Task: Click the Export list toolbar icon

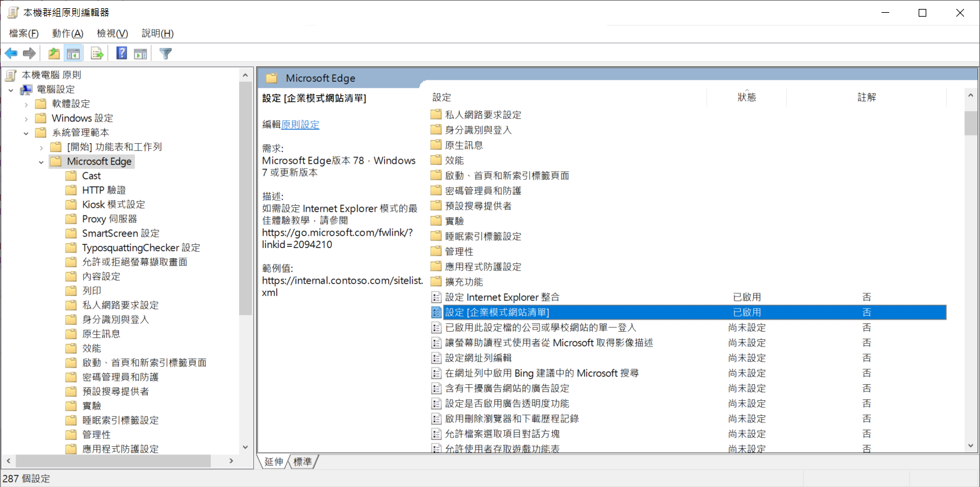Action: [97, 54]
